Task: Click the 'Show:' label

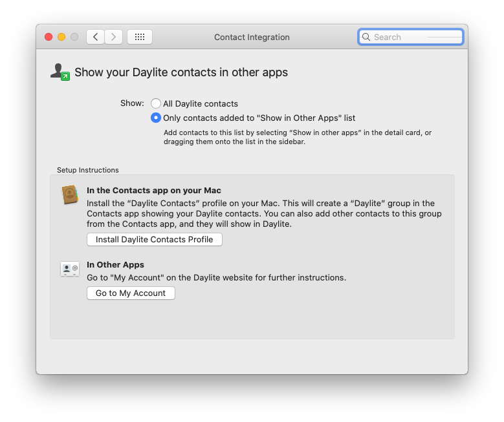Action: click(x=132, y=103)
